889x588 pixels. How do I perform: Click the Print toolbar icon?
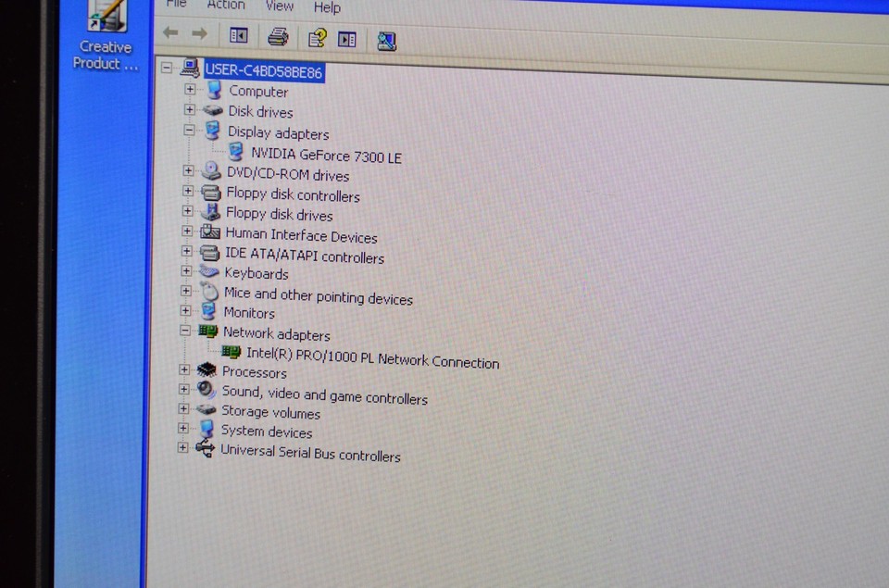click(278, 37)
